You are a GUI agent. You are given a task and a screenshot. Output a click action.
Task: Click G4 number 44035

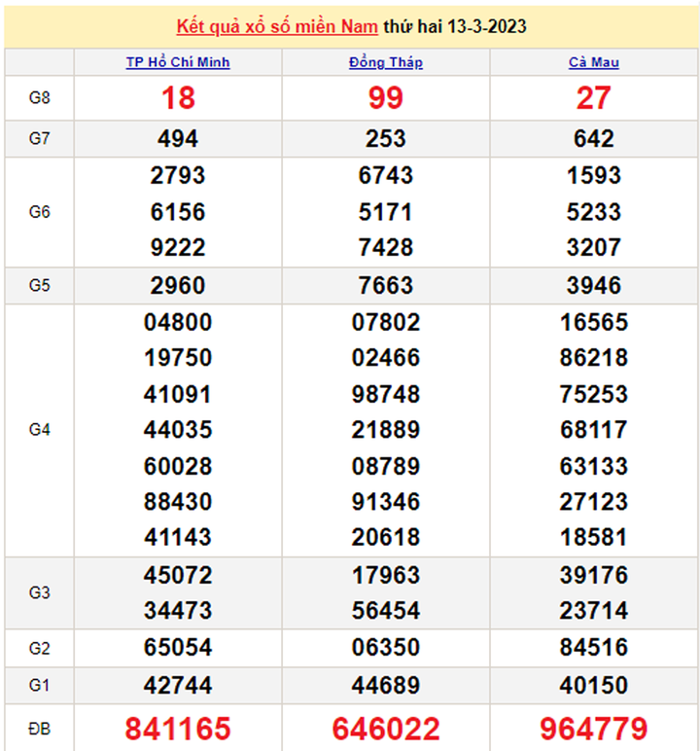click(x=178, y=430)
